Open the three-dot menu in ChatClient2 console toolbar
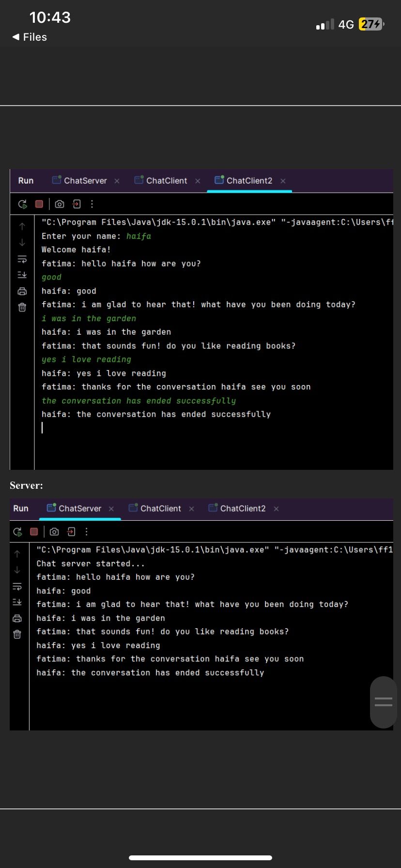Image resolution: width=401 pixels, height=868 pixels. click(x=92, y=204)
